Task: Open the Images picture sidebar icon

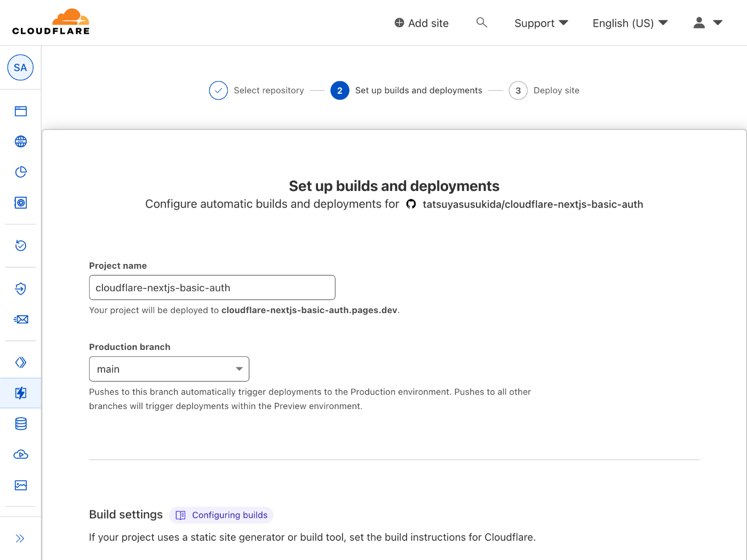Action: tap(21, 485)
